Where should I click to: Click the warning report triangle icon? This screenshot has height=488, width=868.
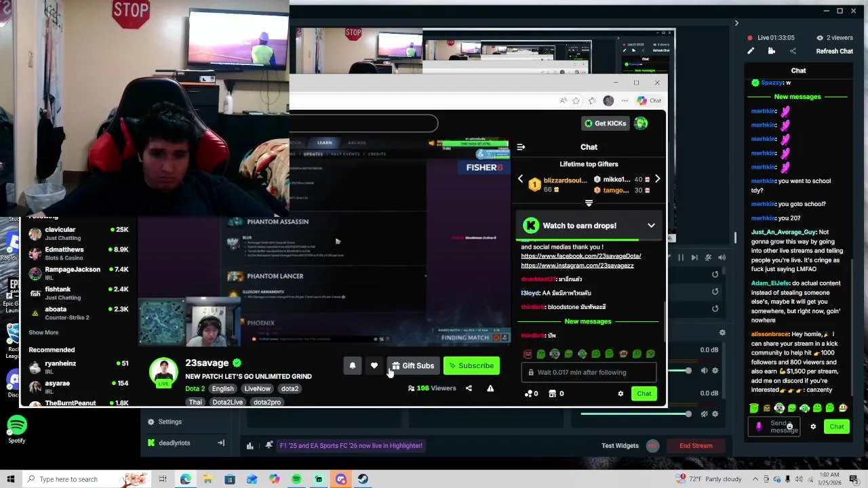pos(490,388)
